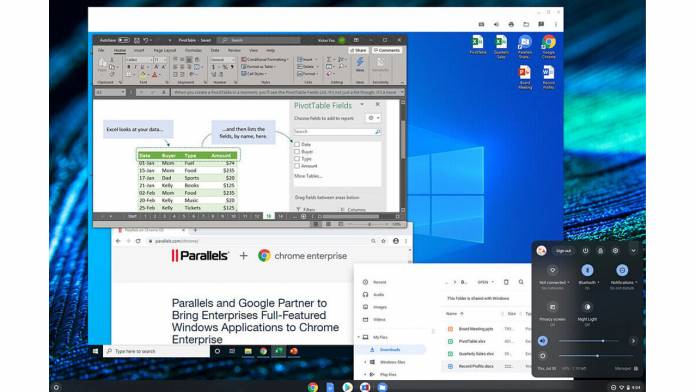Open the settings gear in quick settings panel

click(615, 251)
